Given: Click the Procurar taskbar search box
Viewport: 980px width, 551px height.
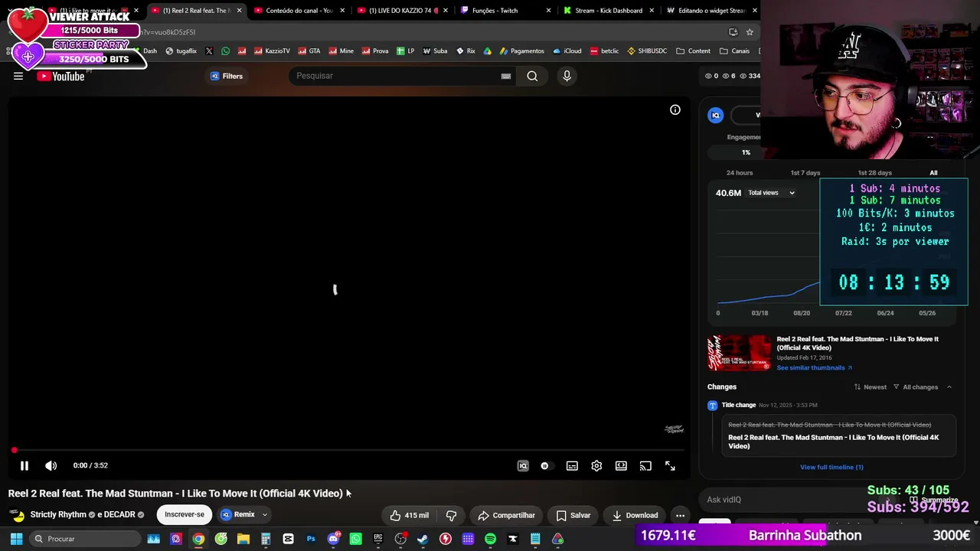Looking at the screenshot, I should [x=85, y=539].
